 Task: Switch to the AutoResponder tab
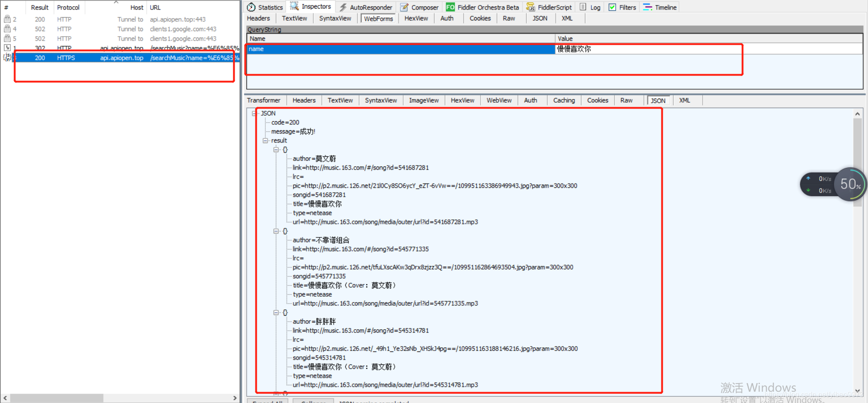point(366,7)
